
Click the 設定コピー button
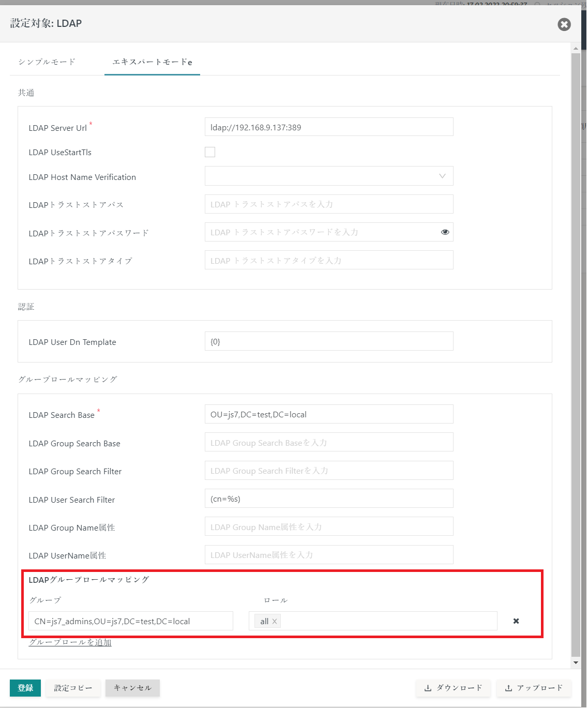pyautogui.click(x=73, y=688)
